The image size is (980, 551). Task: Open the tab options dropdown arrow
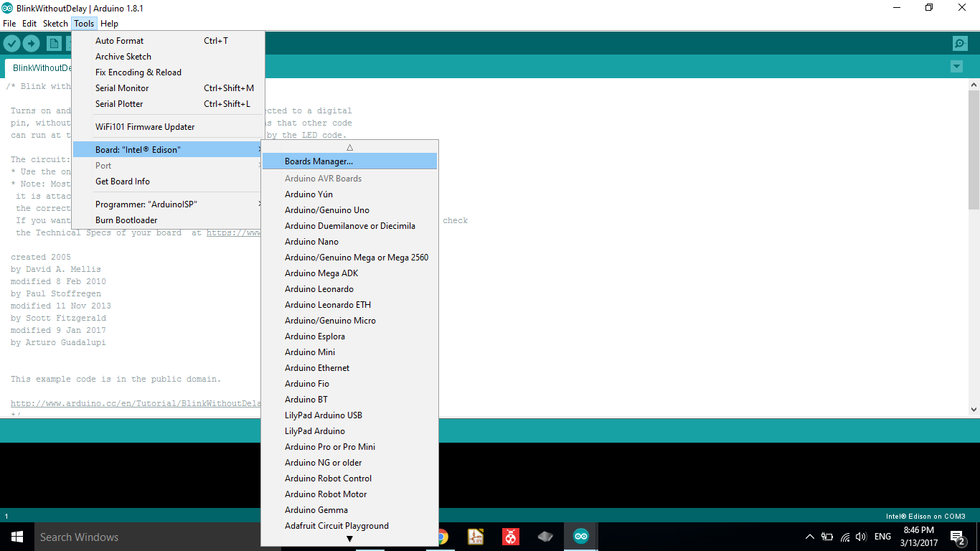point(956,67)
